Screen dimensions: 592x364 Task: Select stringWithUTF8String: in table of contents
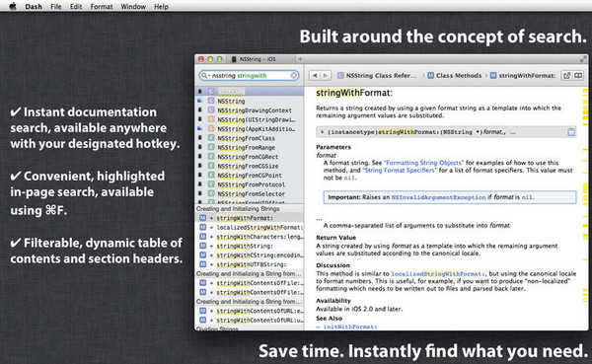tap(251, 264)
